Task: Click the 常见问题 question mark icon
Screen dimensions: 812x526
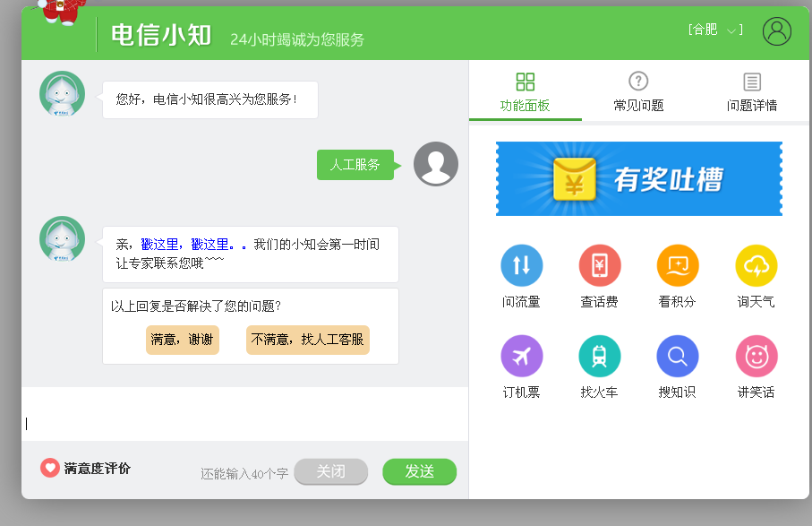Action: pyautogui.click(x=638, y=81)
